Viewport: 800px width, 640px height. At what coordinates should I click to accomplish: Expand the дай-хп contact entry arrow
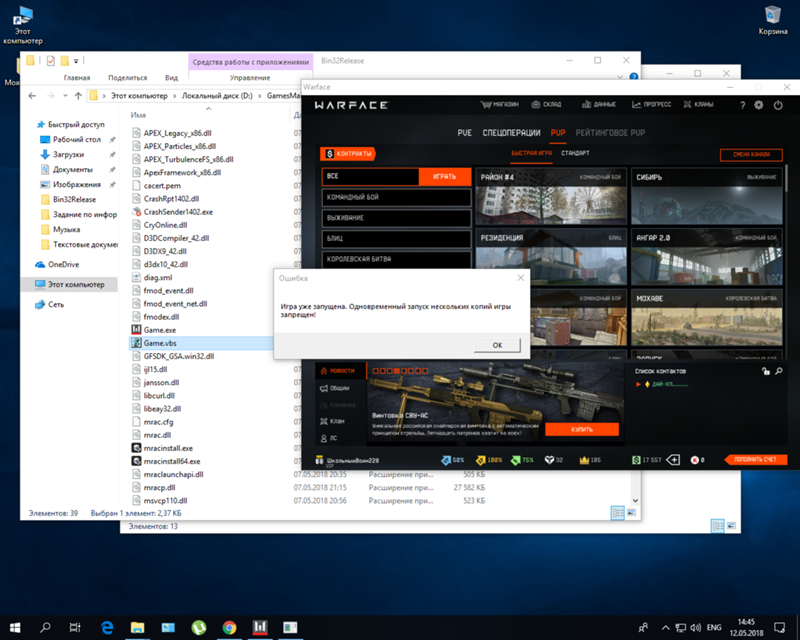(638, 384)
